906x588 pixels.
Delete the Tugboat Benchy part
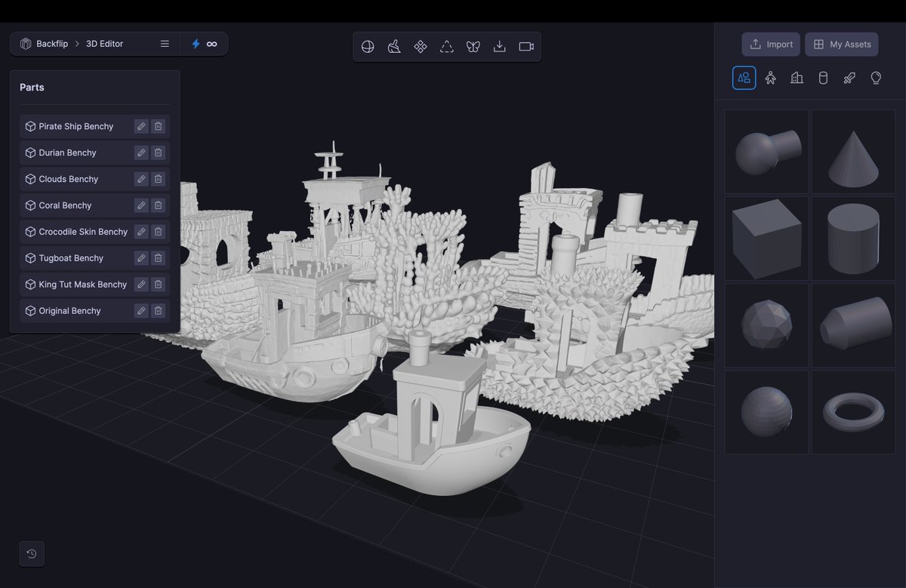[x=158, y=258]
